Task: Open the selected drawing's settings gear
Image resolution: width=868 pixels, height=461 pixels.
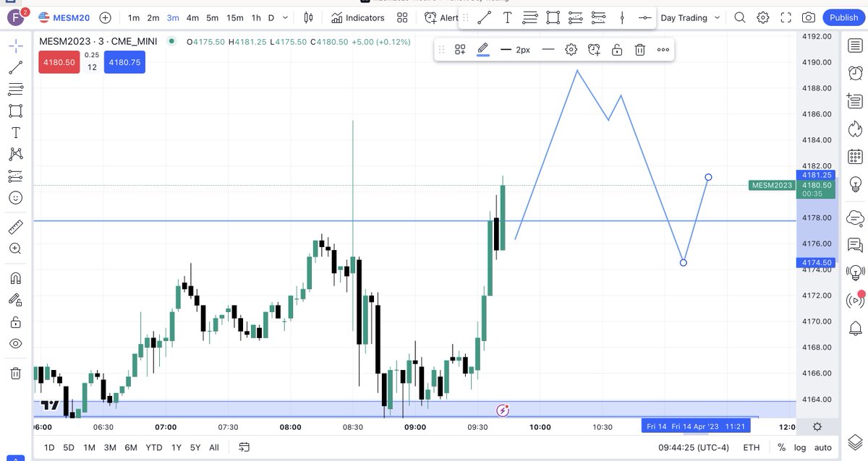Action: pos(571,49)
